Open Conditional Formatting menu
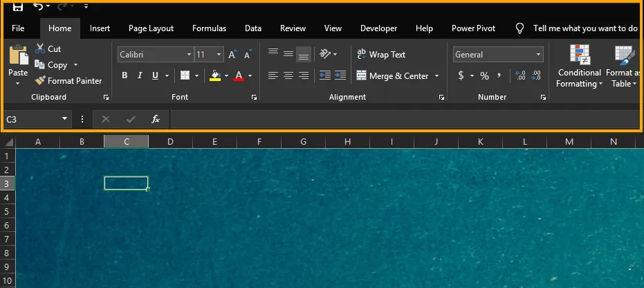The height and width of the screenshot is (288, 644). coord(580,66)
